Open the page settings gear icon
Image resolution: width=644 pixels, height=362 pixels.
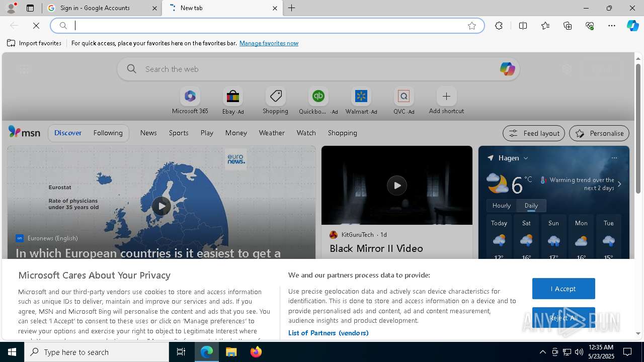tap(567, 69)
